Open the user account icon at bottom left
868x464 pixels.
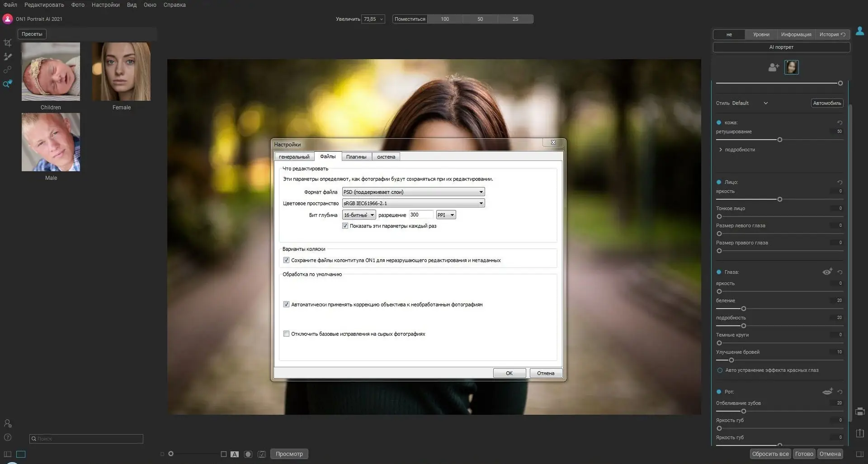pyautogui.click(x=8, y=423)
